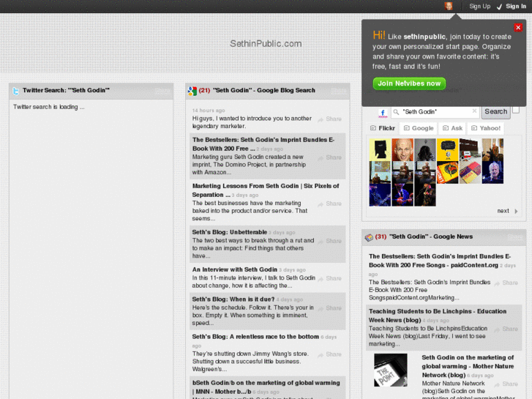Screen dimensions: 532x399
Task: Open 'The Bestsellers' Google Blog Search headline
Action: pyautogui.click(x=263, y=144)
